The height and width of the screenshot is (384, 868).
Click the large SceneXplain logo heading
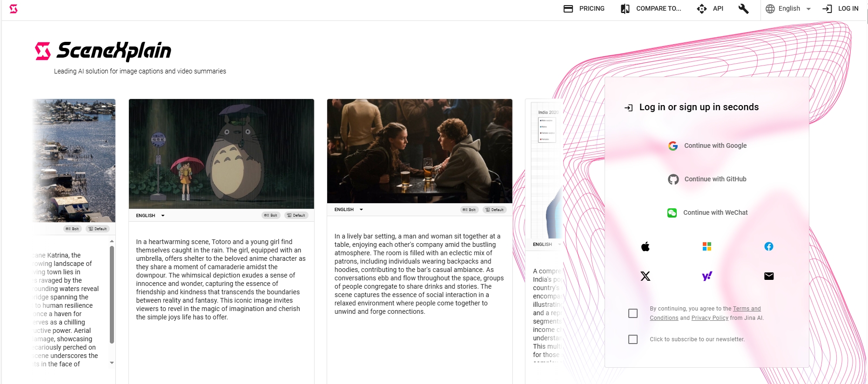[x=103, y=51]
